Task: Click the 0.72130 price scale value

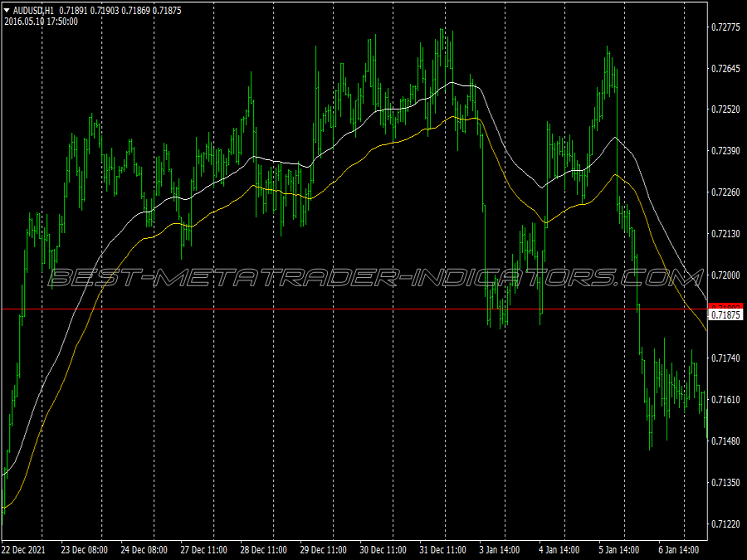Action: (725, 234)
